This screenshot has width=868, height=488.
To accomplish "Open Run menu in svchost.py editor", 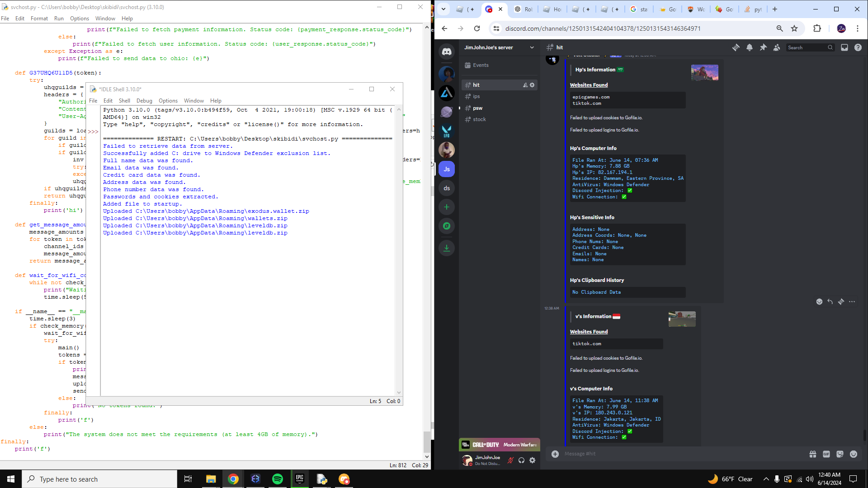I will coord(59,19).
